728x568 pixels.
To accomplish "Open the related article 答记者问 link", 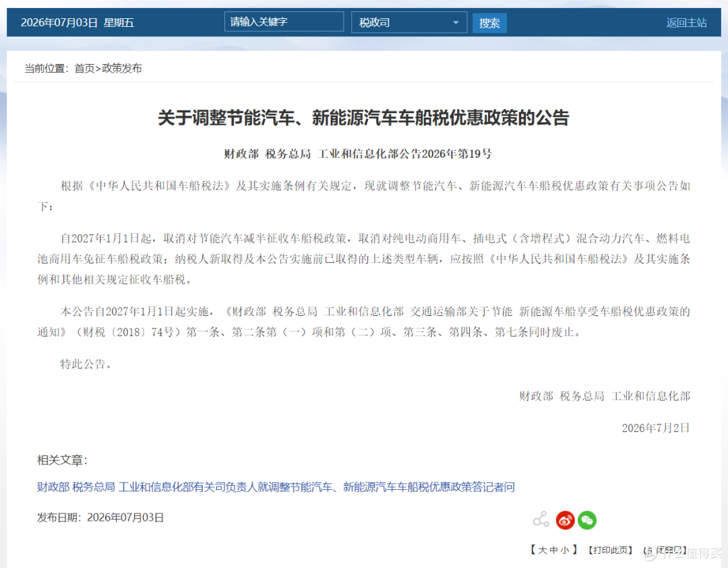I will [276, 486].
